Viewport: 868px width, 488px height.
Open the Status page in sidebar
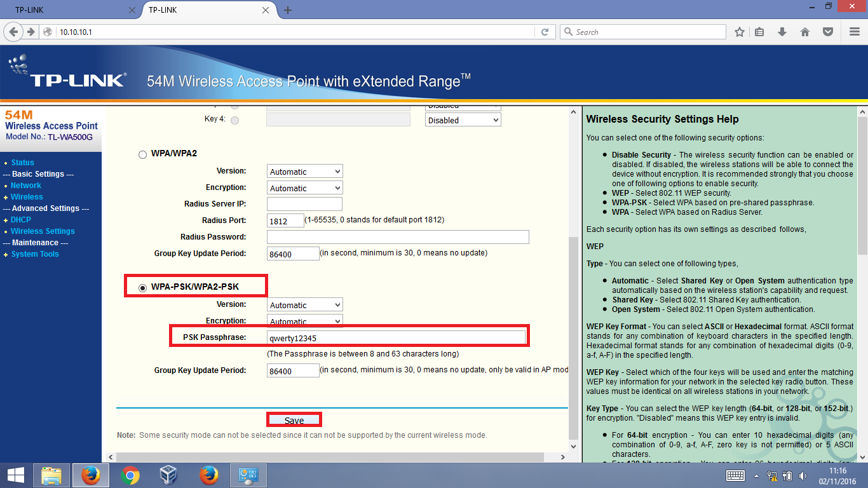[x=22, y=163]
